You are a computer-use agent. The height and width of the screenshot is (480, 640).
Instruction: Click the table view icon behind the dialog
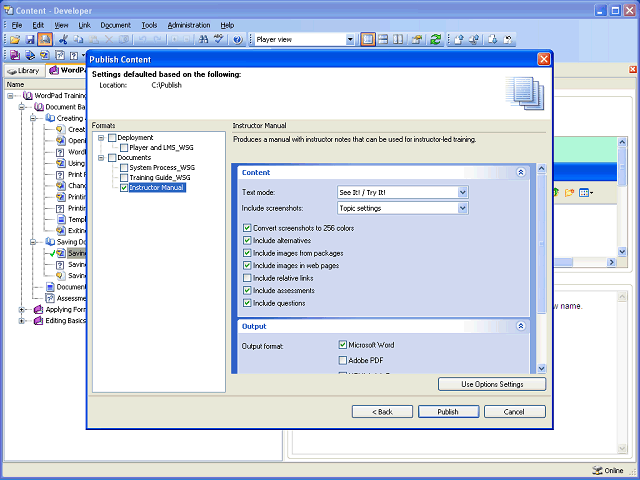(584, 192)
